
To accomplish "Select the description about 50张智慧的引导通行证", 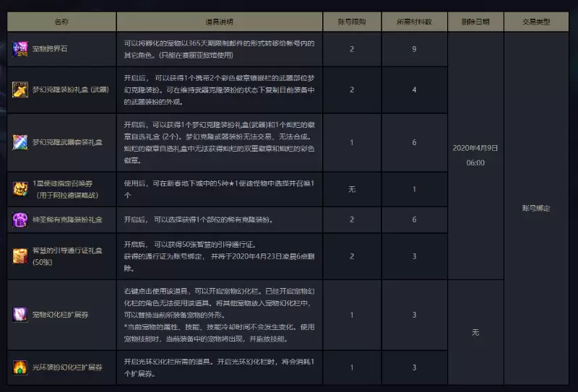I will pos(220,256).
